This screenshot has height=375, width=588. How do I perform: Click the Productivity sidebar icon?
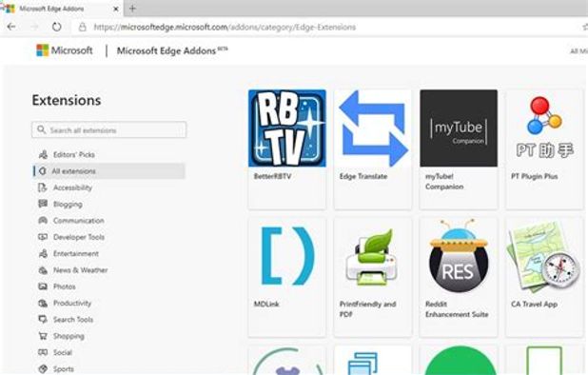(x=43, y=303)
